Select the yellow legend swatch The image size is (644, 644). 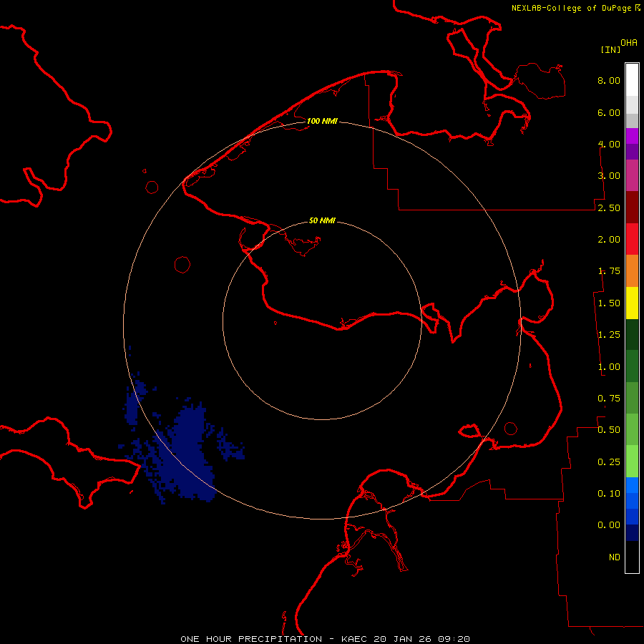tap(632, 303)
